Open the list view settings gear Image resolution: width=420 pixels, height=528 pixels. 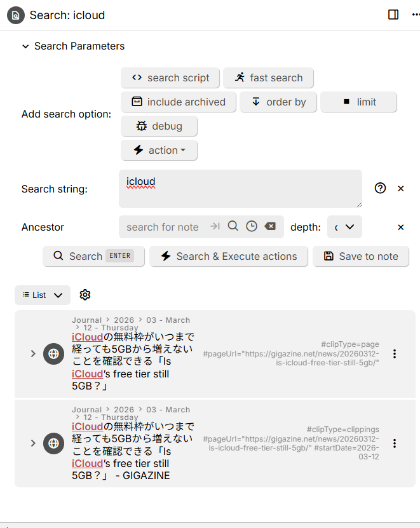85,295
